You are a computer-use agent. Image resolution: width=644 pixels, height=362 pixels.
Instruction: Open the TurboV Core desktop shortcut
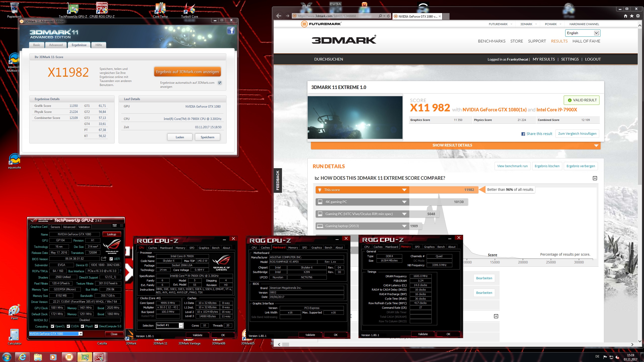189,10
